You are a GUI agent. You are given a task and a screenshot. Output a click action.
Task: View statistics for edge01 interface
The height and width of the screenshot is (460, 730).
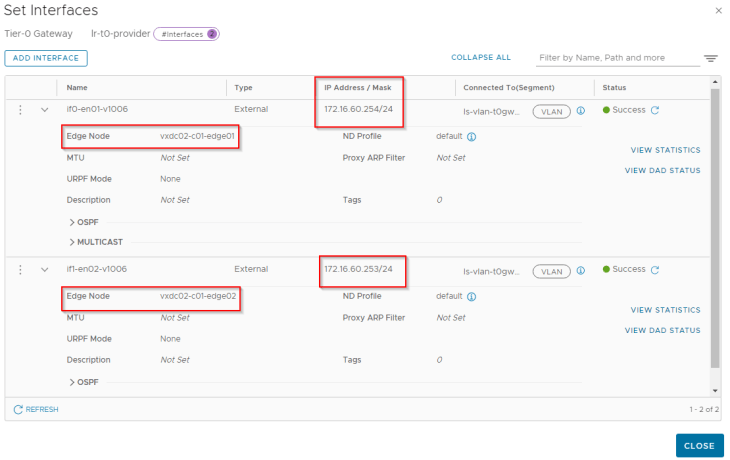[665, 150]
